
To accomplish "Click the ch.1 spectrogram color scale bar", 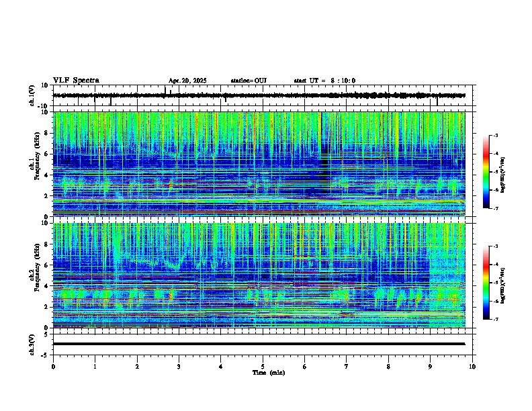I will click(486, 172).
